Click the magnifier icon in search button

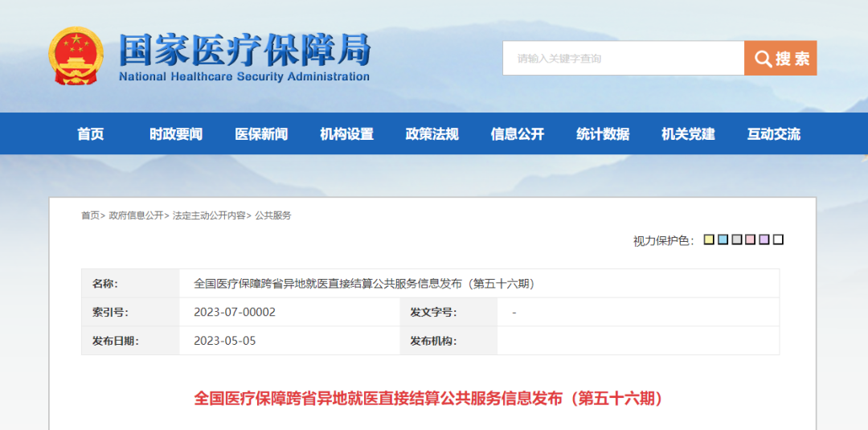click(763, 58)
